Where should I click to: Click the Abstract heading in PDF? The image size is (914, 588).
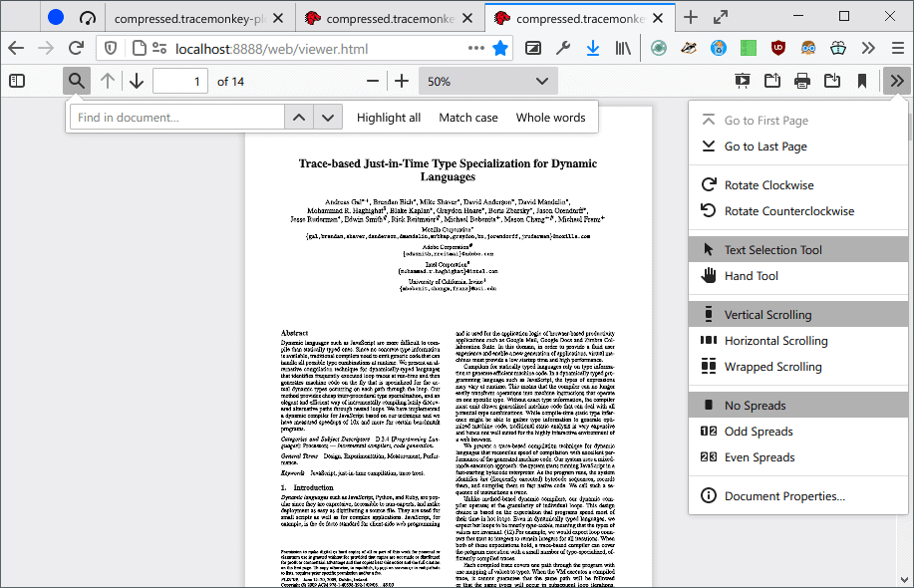[294, 333]
